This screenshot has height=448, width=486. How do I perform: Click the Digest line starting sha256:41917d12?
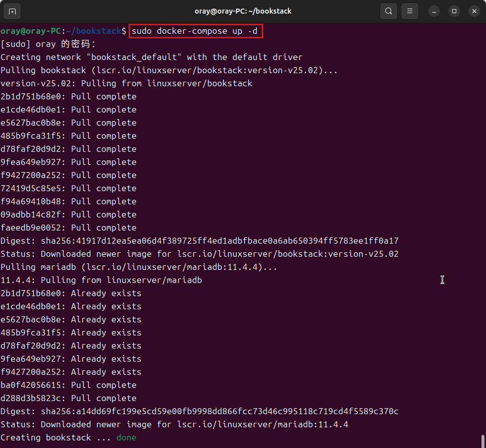[199, 241]
